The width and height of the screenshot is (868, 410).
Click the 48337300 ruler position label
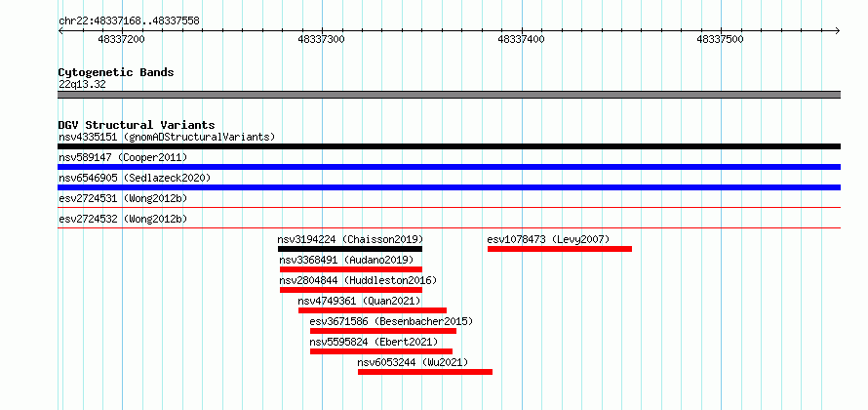pos(321,39)
